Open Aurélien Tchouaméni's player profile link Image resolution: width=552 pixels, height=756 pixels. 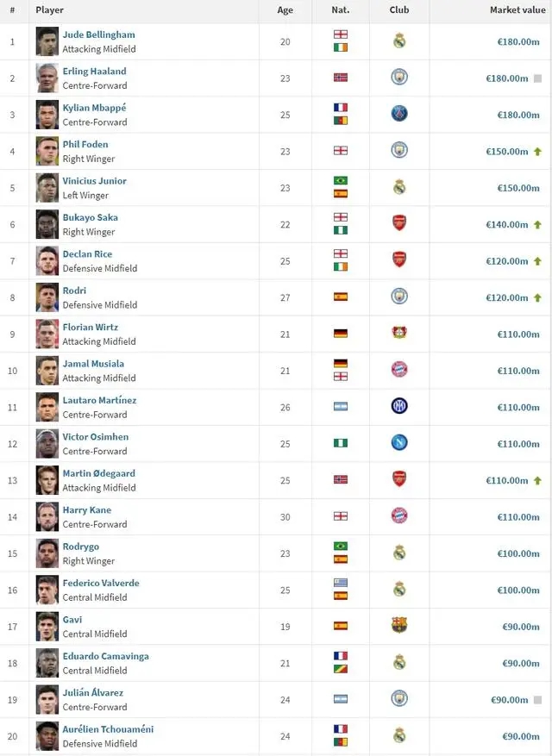click(x=108, y=729)
